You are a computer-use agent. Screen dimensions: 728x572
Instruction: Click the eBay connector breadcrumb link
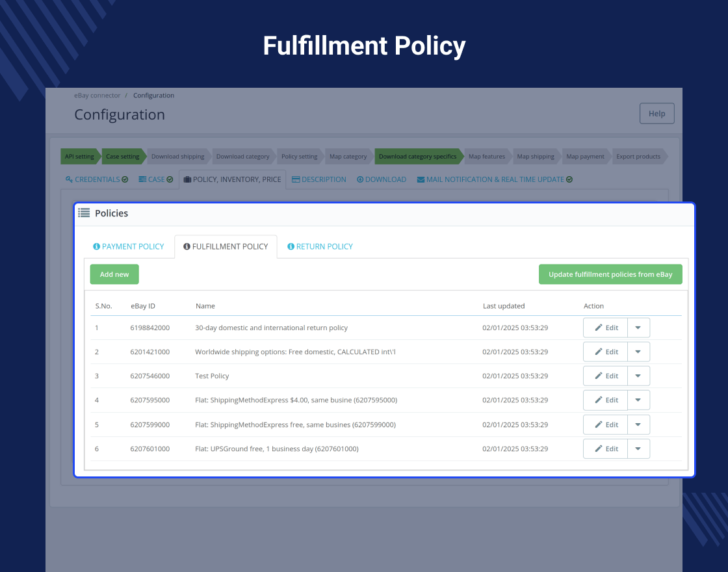click(97, 95)
